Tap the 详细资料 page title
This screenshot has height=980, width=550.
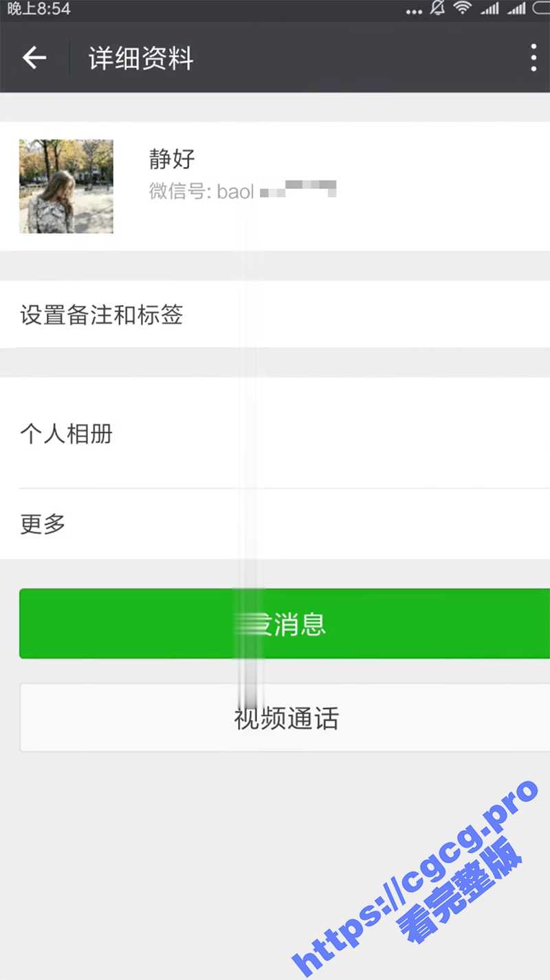coord(141,58)
